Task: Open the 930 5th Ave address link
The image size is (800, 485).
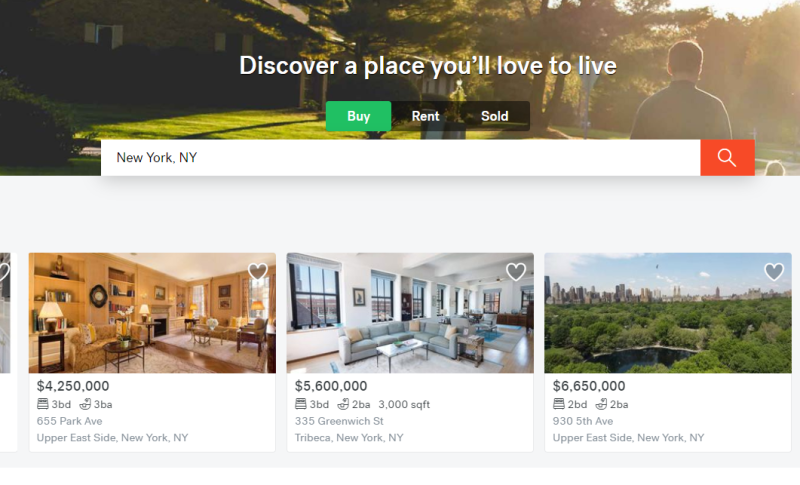Action: (583, 421)
